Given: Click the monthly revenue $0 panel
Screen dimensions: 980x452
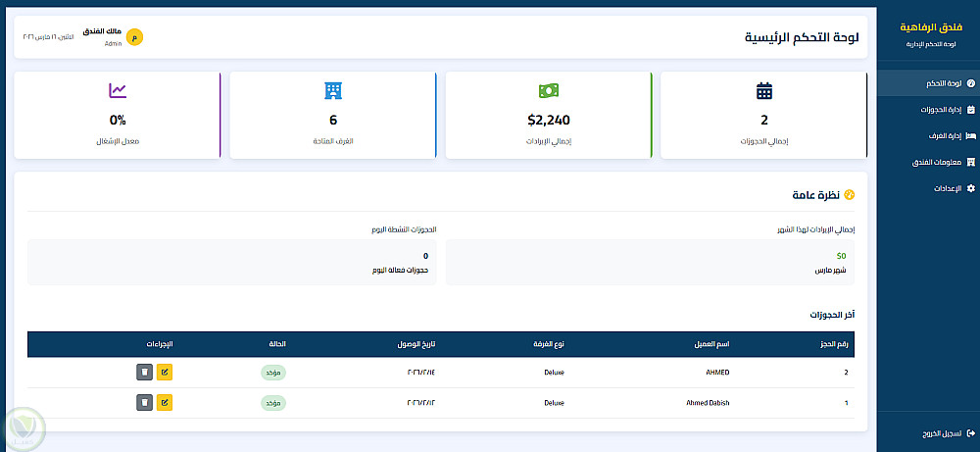Looking at the screenshot, I should pos(650,262).
